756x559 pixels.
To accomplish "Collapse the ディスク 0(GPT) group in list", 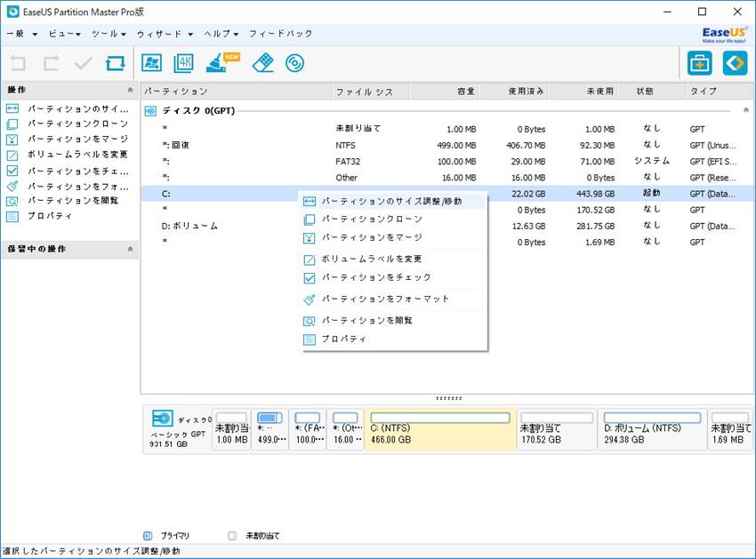I will [x=746, y=110].
